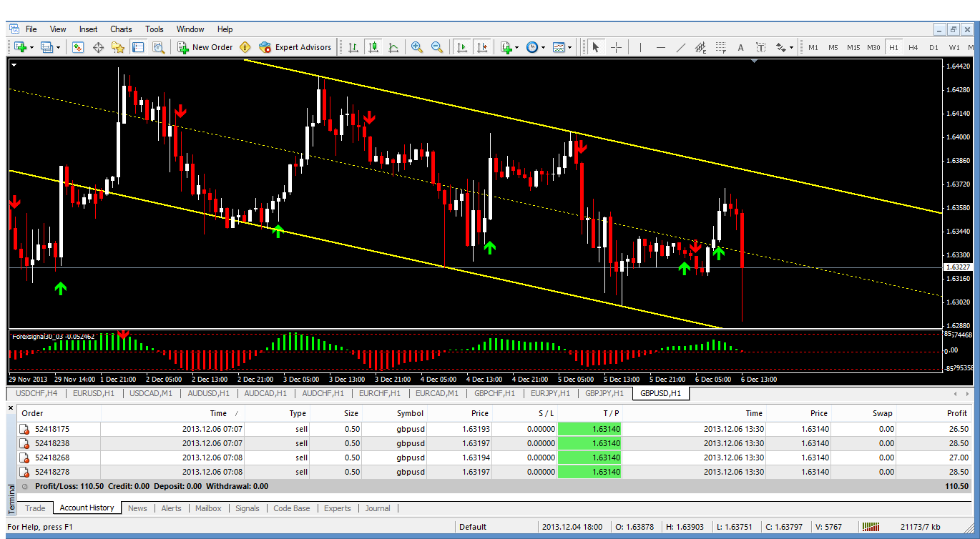Select the arrow Cursor tool

595,47
